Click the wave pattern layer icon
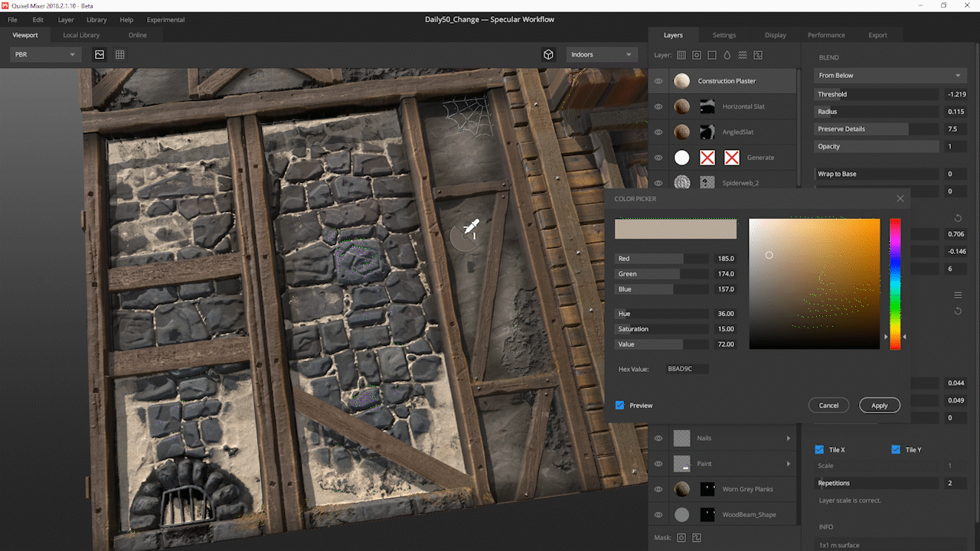The height and width of the screenshot is (551, 980). click(743, 55)
